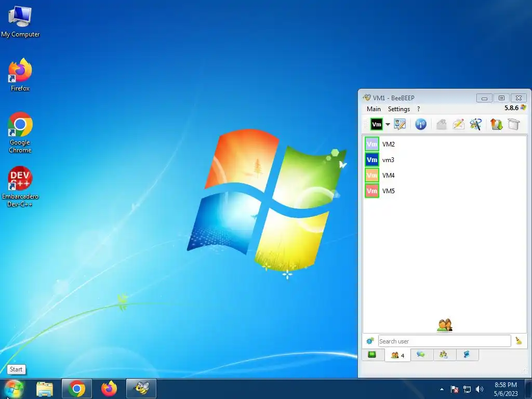Click the red Vm avatar of VM5
The width and height of the screenshot is (532, 399).
(372, 191)
